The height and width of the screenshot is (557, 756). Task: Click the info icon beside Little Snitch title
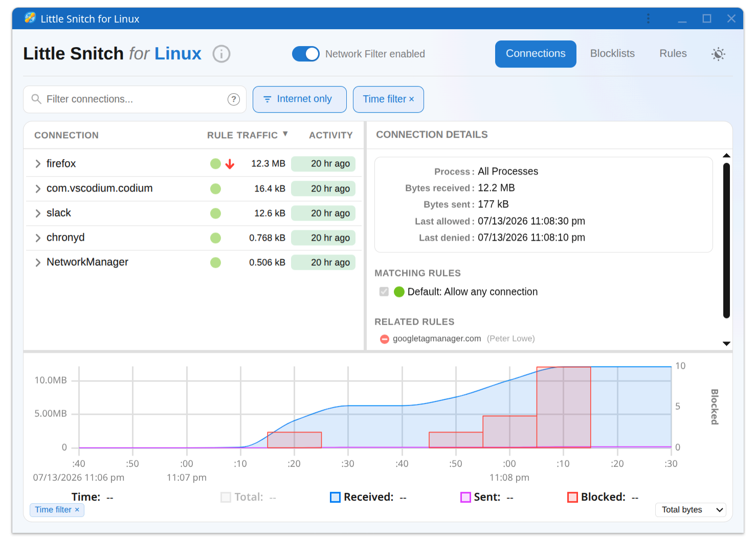pyautogui.click(x=221, y=54)
